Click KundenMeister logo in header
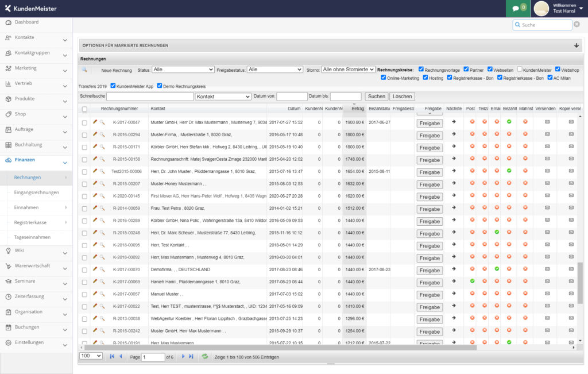Image resolution: width=588 pixels, height=374 pixels. pos(31,8)
